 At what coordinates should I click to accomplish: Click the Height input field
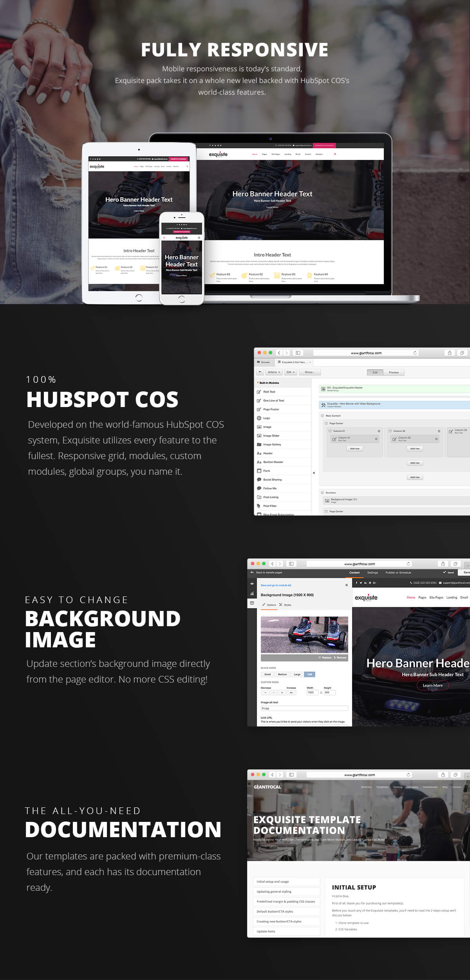coord(330,692)
